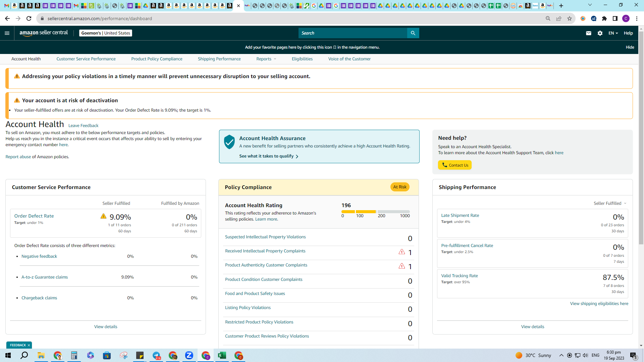Viewport: 644px width, 362px height.
Task: Click the share page icon in address bar
Action: click(x=558, y=18)
